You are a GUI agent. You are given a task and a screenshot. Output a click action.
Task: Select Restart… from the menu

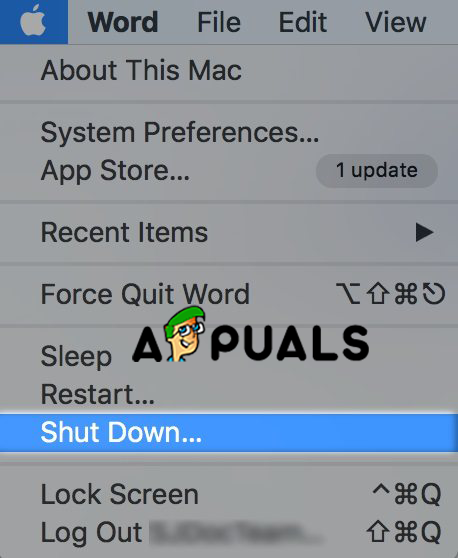tap(229, 394)
